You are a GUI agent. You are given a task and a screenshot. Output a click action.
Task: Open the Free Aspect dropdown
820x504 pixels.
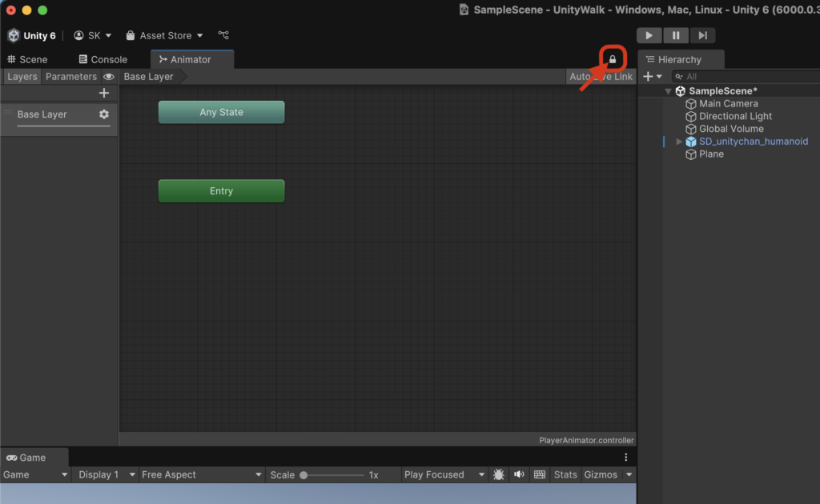[x=201, y=474]
